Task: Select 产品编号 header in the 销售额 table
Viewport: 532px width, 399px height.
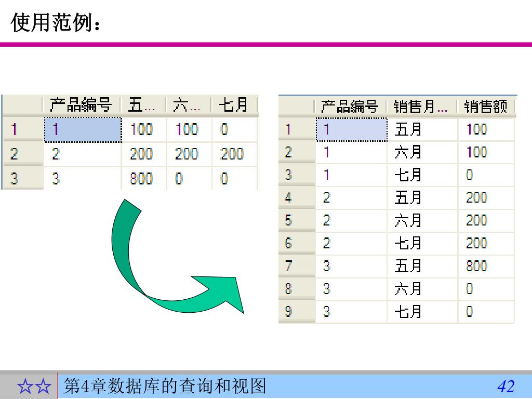Action: point(351,107)
